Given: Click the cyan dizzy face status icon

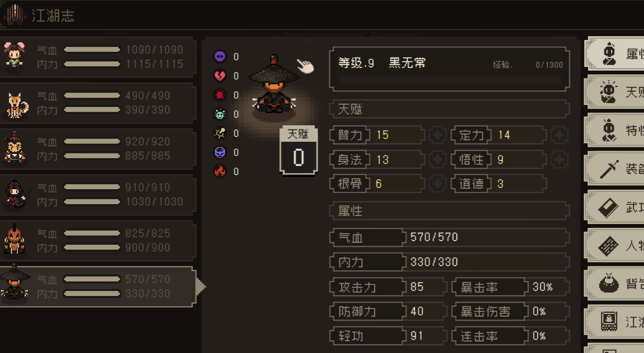Looking at the screenshot, I should [x=220, y=114].
